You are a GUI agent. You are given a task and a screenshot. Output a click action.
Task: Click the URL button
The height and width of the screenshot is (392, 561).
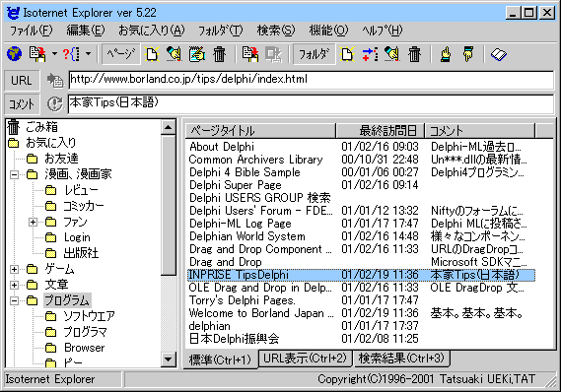coord(22,81)
